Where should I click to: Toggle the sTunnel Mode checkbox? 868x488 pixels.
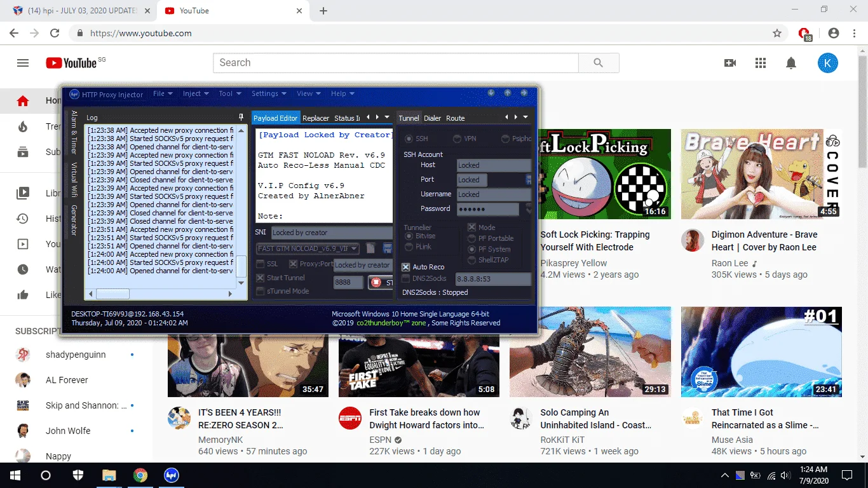tap(261, 291)
